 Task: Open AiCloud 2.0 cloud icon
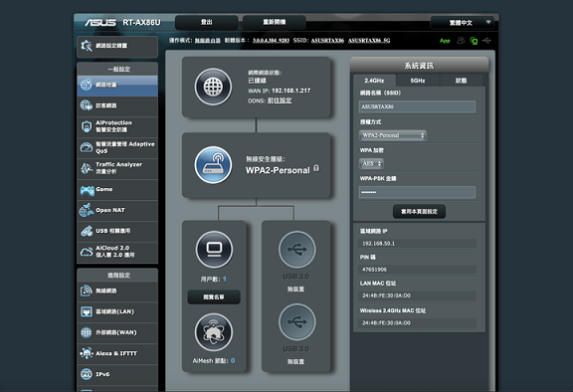(87, 252)
